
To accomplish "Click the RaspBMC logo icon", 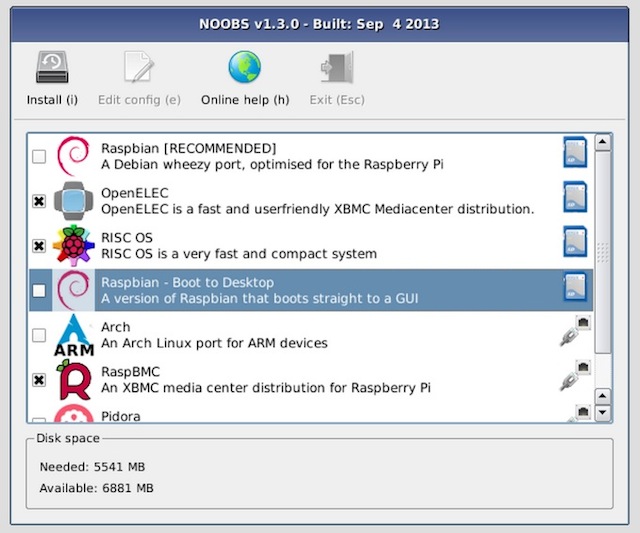I will click(73, 379).
